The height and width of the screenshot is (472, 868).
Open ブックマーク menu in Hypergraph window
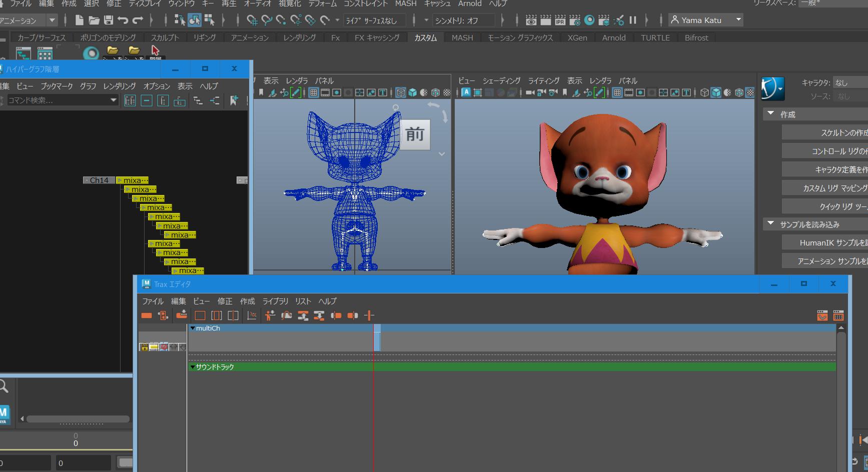tap(57, 86)
